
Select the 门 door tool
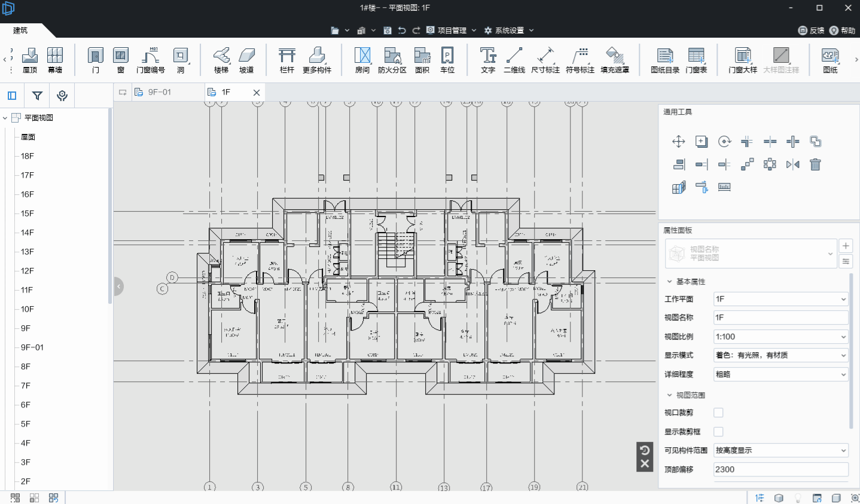tap(96, 60)
